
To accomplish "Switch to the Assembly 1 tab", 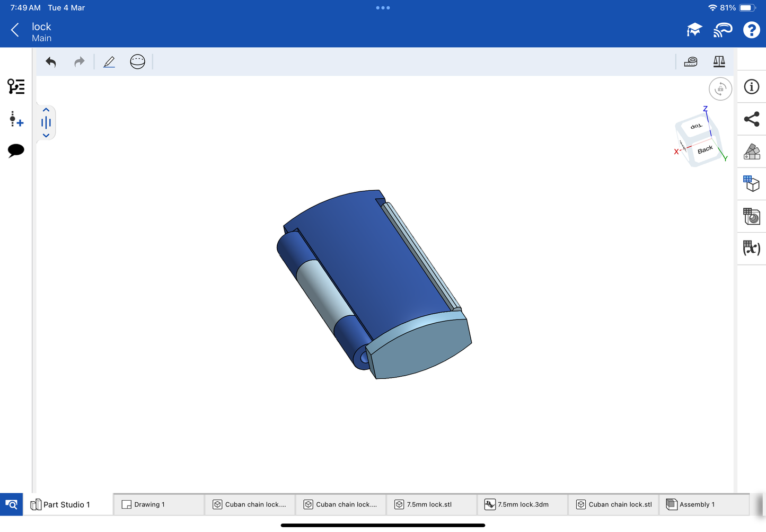I will pyautogui.click(x=703, y=504).
